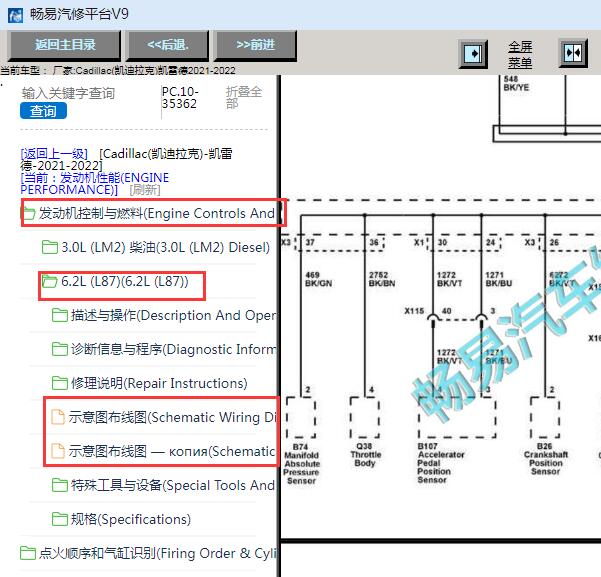
Task: Click the expand-right panel arrow icon
Action: pyautogui.click(x=473, y=54)
